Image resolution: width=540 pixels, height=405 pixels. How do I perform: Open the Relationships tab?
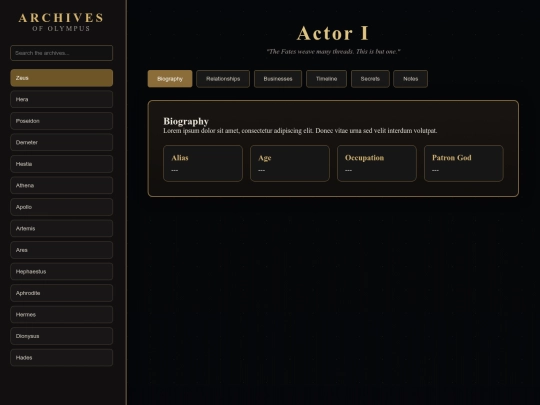tap(223, 79)
